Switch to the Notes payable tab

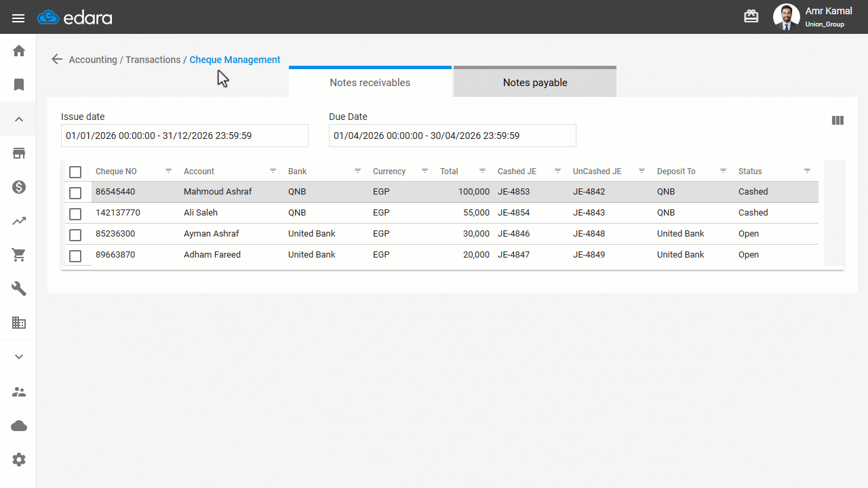(x=535, y=83)
